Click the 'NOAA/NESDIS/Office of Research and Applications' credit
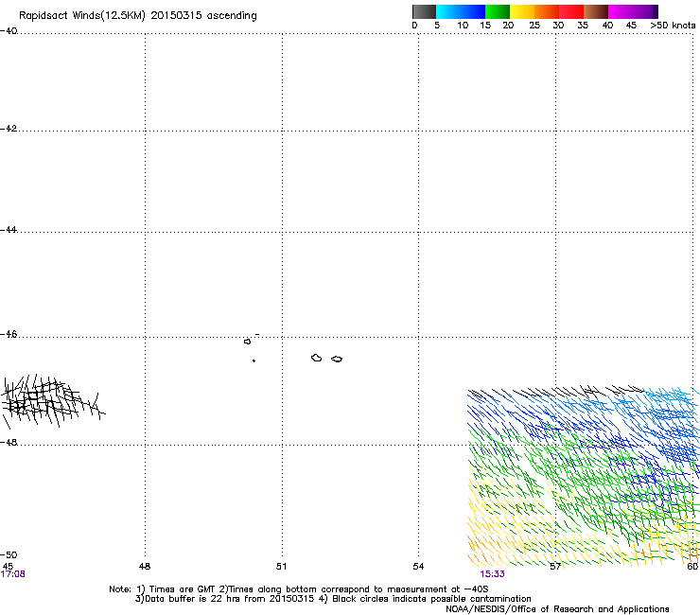The image size is (700, 615). (557, 609)
